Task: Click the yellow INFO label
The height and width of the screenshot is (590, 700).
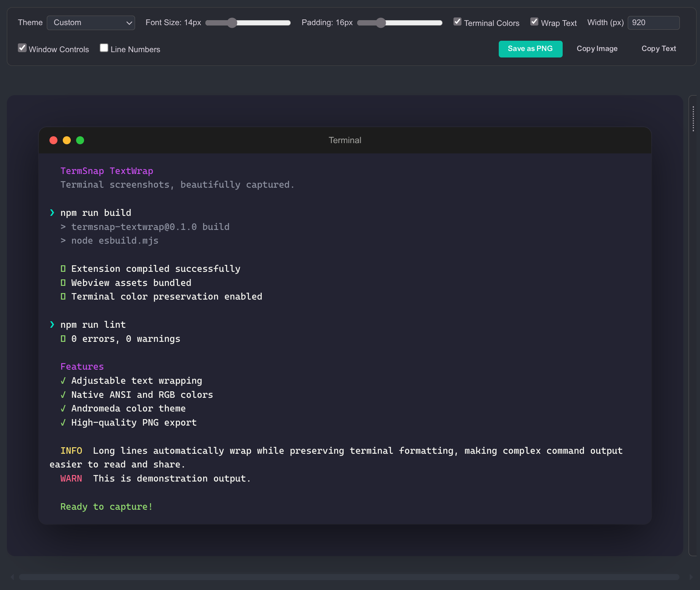Action: 71,451
